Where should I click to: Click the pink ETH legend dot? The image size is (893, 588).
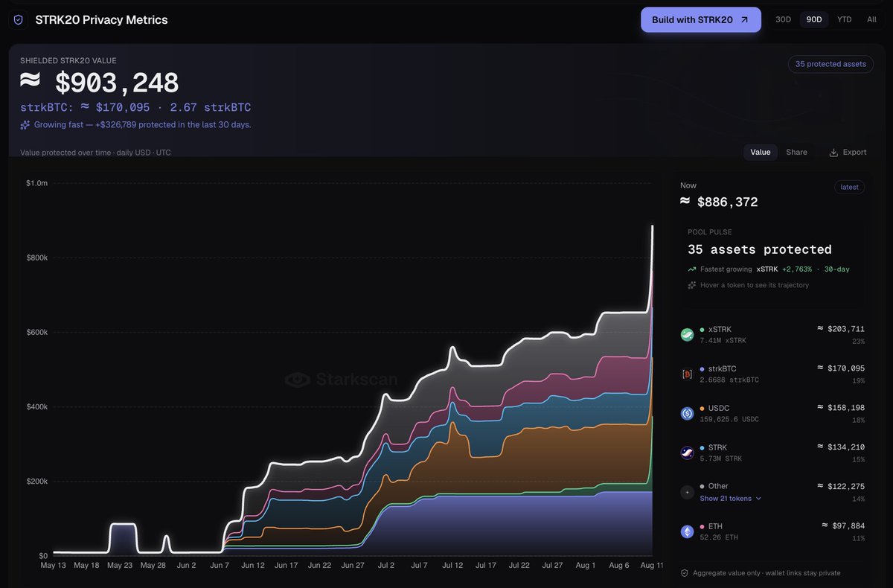[702, 526]
